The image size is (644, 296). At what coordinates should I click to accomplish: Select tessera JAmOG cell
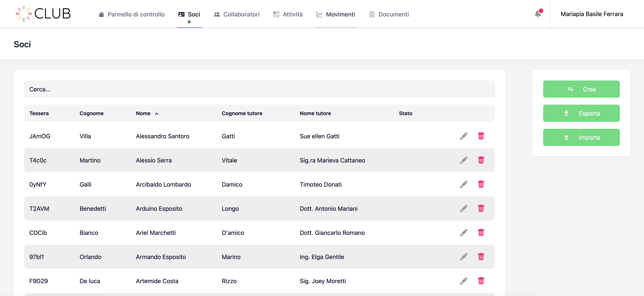point(40,136)
